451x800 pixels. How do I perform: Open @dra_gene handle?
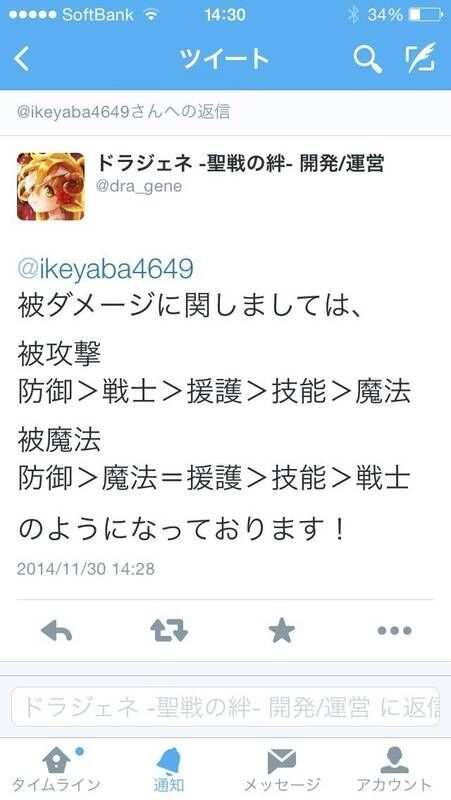coord(139,186)
